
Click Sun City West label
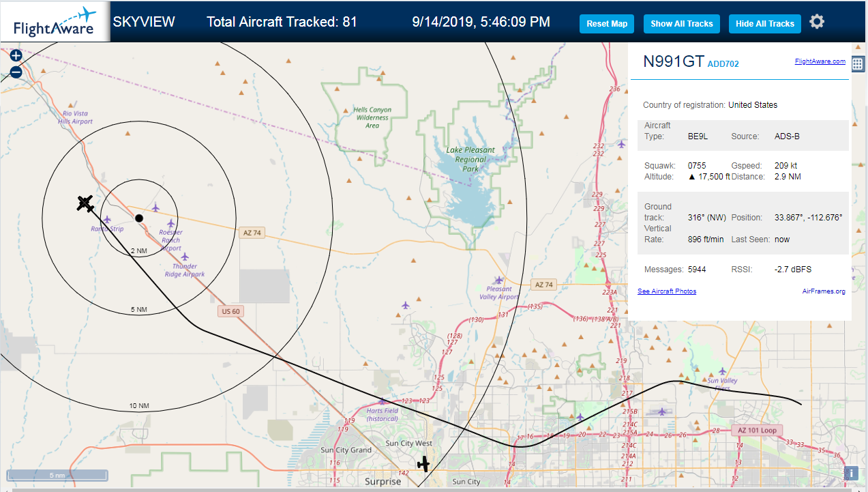tap(409, 444)
